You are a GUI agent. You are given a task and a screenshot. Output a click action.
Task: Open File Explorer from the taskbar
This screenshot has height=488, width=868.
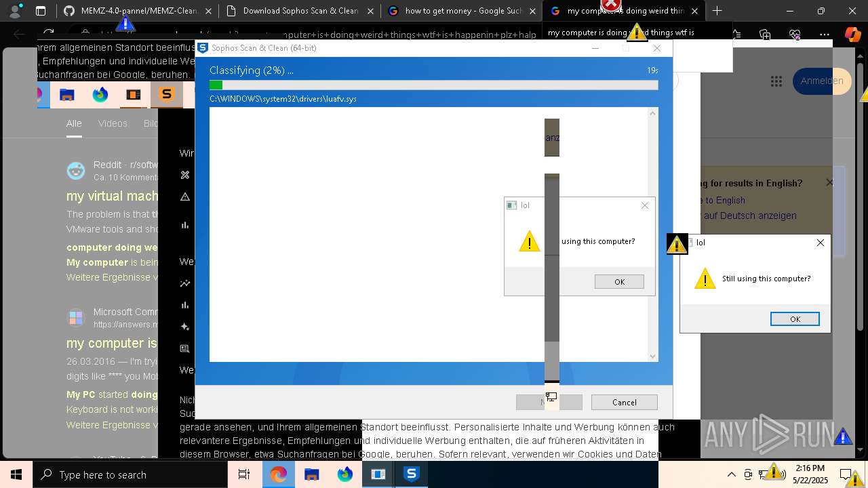tap(311, 474)
